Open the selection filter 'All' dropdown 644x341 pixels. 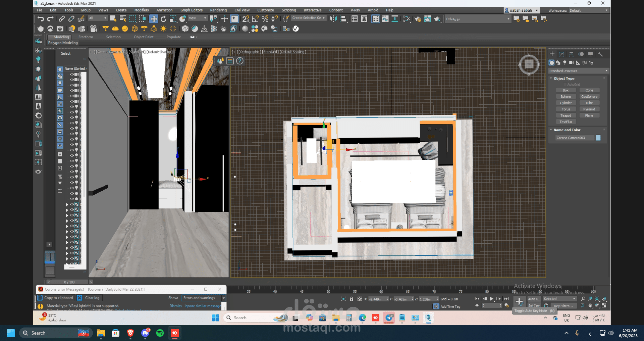(98, 18)
